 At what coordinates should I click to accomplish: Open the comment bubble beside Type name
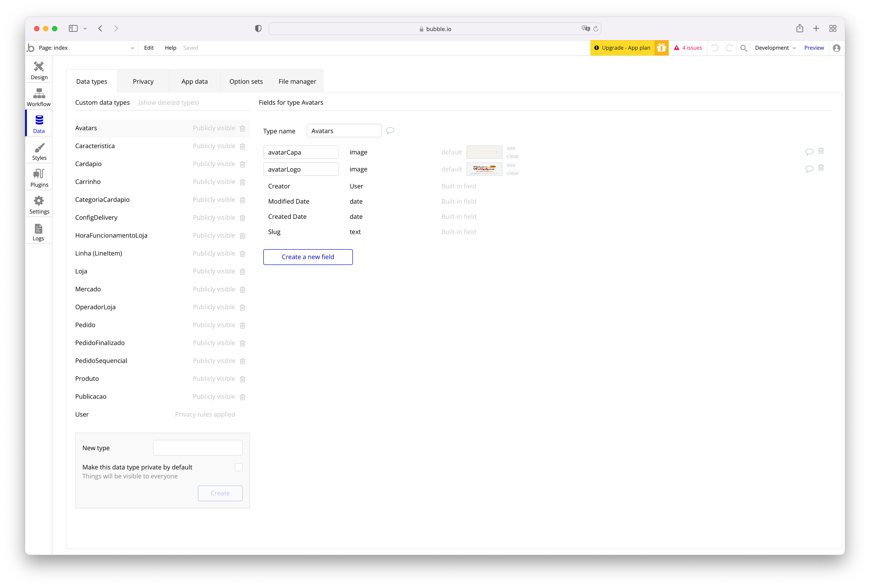pos(390,131)
